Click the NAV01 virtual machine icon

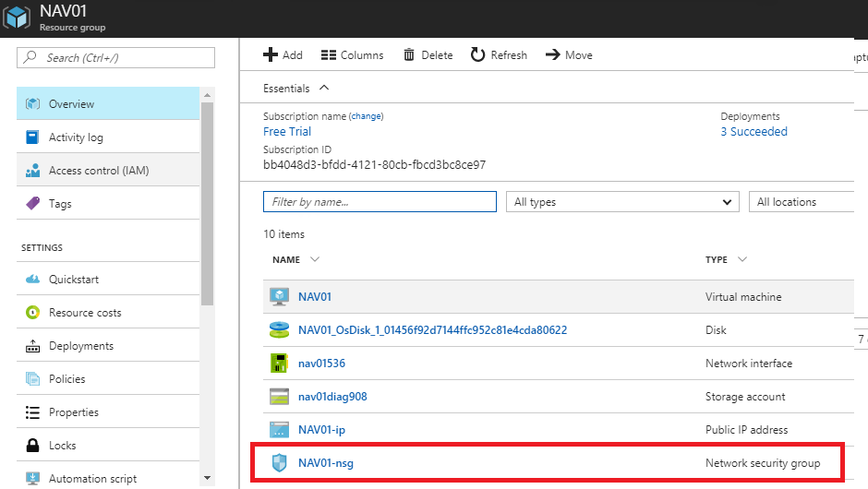pos(279,297)
